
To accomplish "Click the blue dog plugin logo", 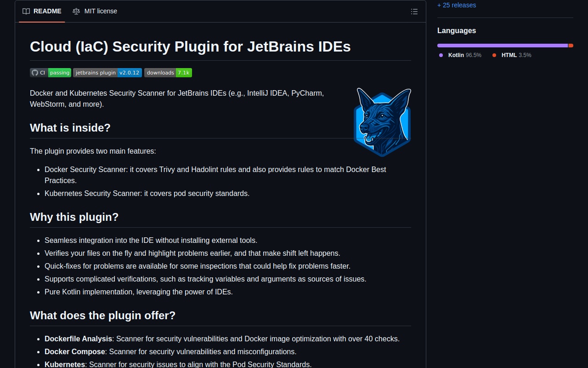I will (382, 122).
